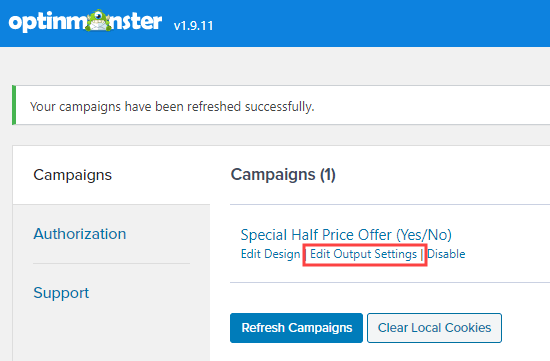Disable the Special Half Price Offer campaign

pyautogui.click(x=446, y=254)
